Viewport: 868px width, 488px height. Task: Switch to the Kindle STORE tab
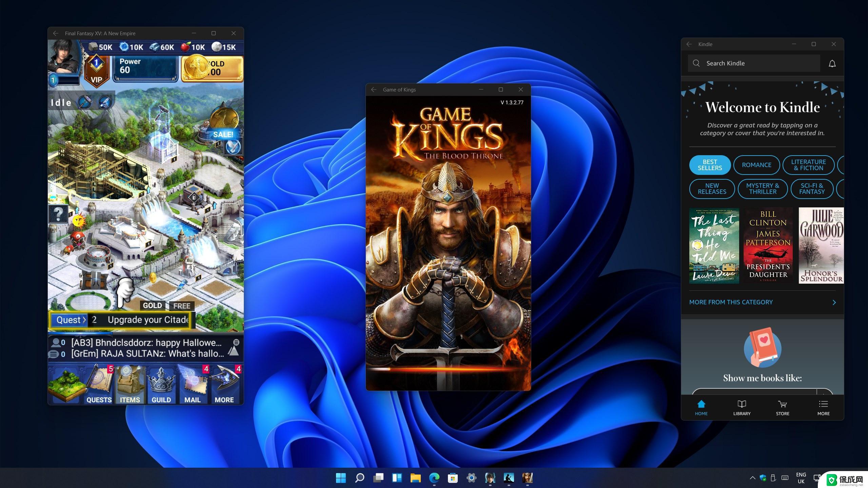coord(783,408)
